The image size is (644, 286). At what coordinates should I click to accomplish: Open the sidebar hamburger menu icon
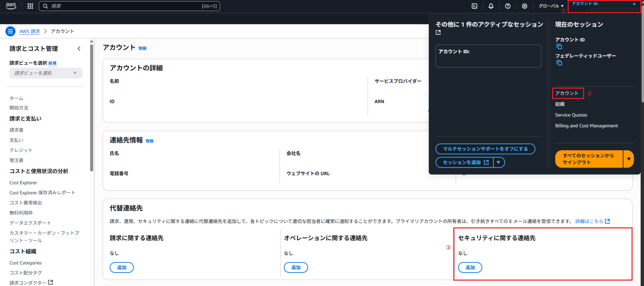pos(10,31)
